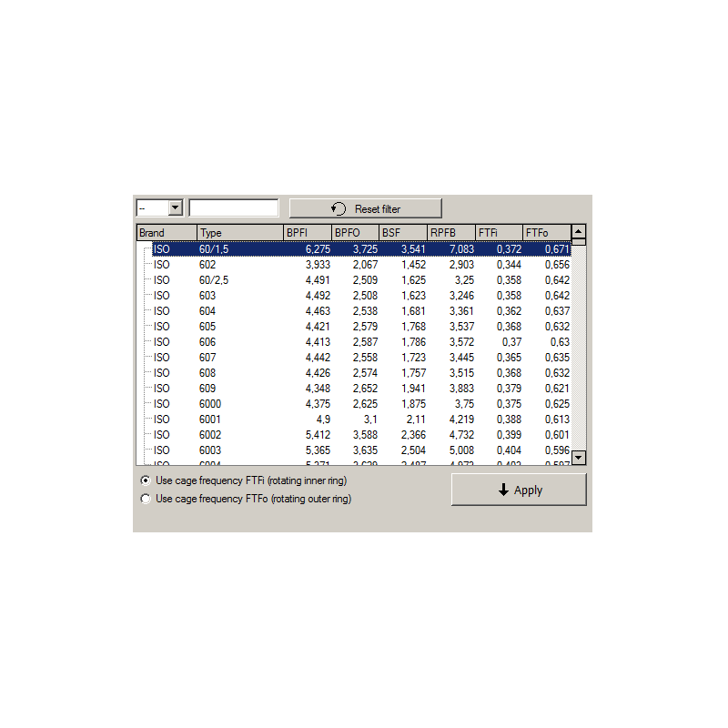
Task: Click the filter text input field
Action: (234, 208)
